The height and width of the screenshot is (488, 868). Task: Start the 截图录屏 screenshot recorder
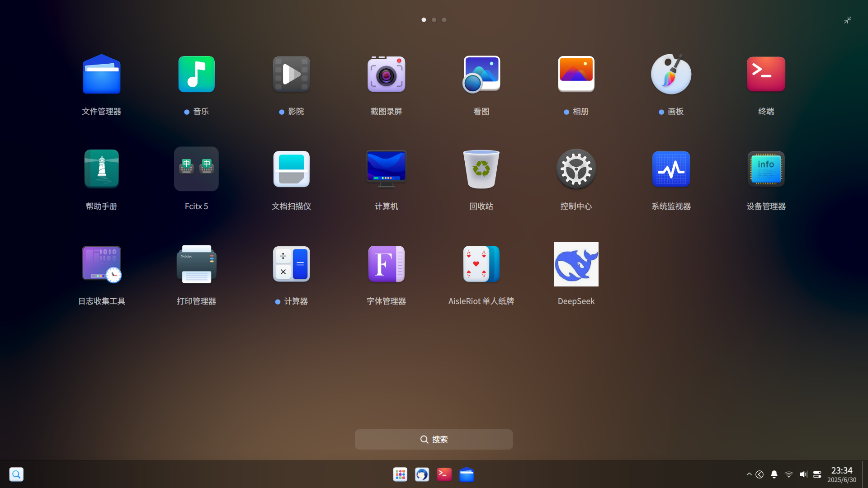(386, 75)
